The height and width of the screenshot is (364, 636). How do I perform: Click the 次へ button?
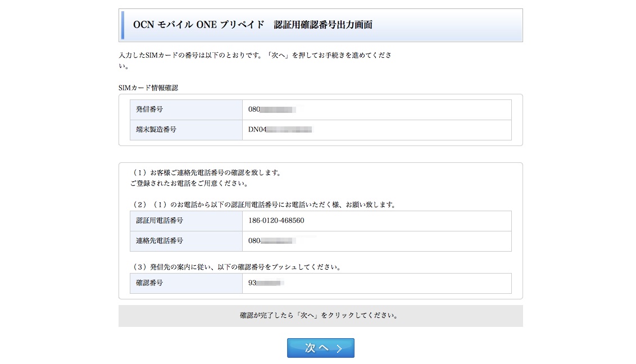click(320, 348)
